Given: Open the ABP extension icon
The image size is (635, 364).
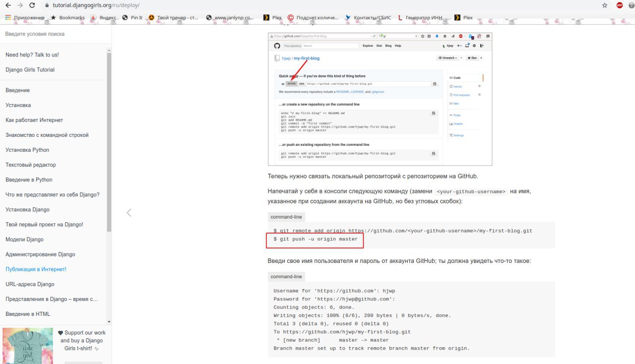Looking at the screenshot, I should [620, 5].
